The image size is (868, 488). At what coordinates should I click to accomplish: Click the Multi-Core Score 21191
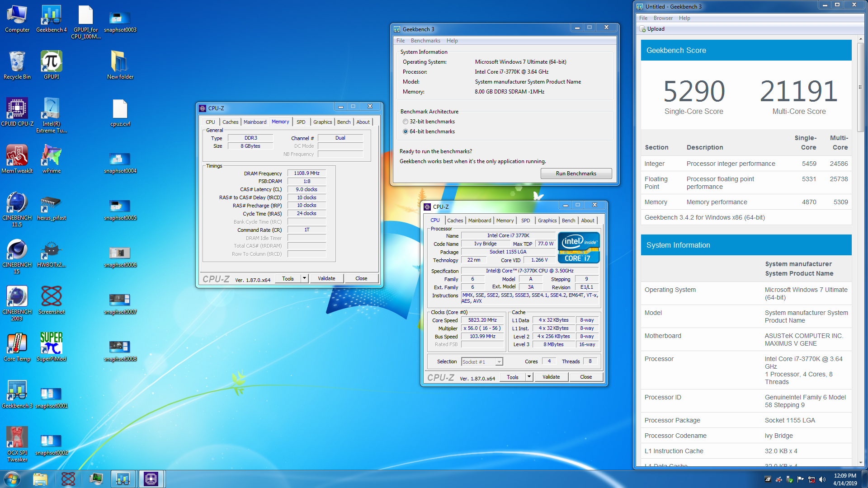(799, 91)
